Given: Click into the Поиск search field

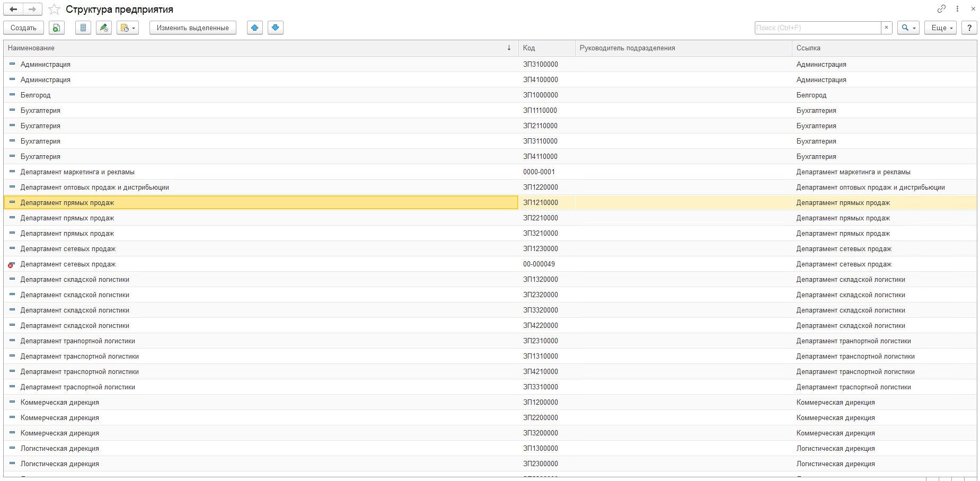Looking at the screenshot, I should (x=817, y=28).
